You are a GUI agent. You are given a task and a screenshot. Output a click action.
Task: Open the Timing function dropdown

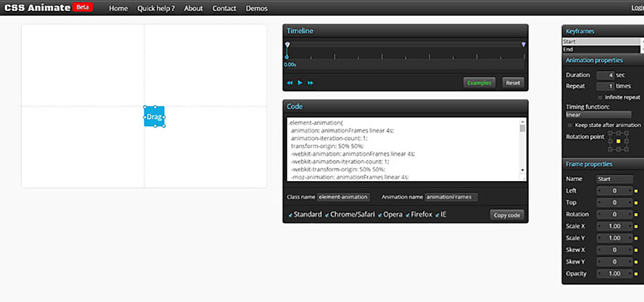tap(598, 115)
